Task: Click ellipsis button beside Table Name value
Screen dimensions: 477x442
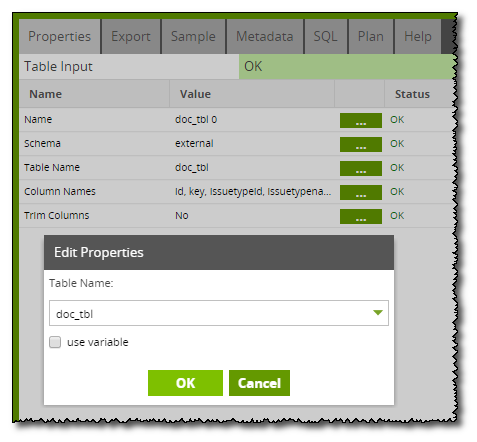Action: (x=361, y=168)
